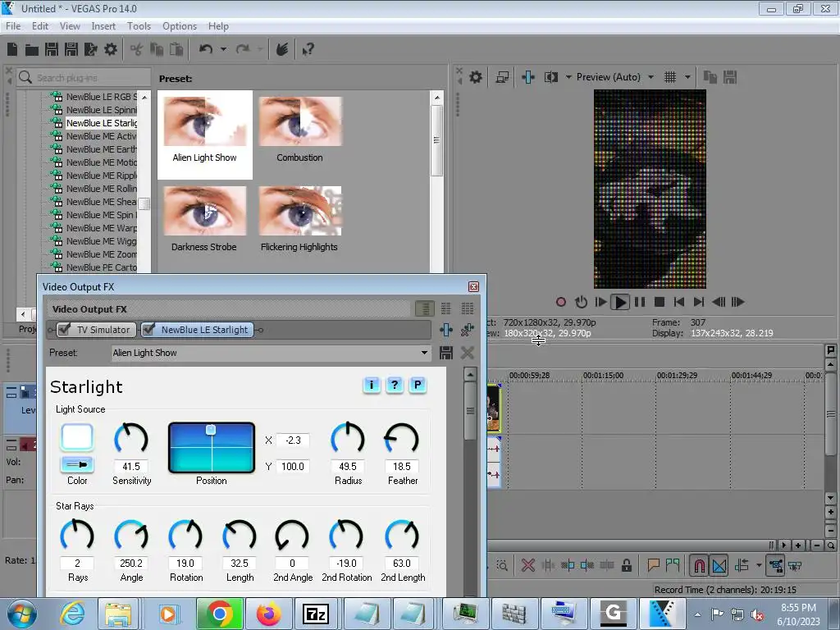
Task: Click the Position pad in Light Source
Action: tap(212, 448)
